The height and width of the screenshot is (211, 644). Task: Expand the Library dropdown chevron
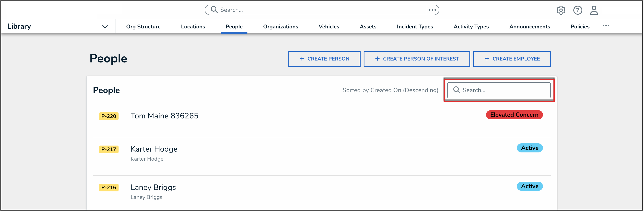[105, 26]
